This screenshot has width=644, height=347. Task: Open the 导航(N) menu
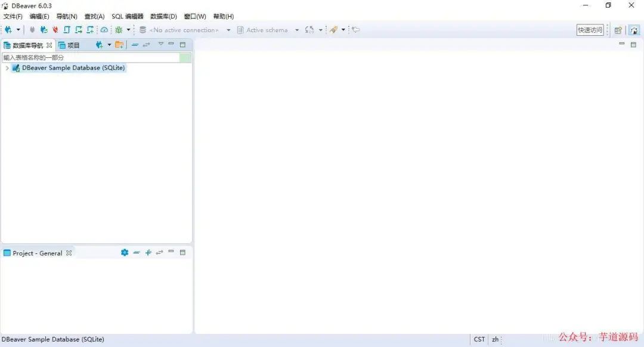(x=67, y=17)
